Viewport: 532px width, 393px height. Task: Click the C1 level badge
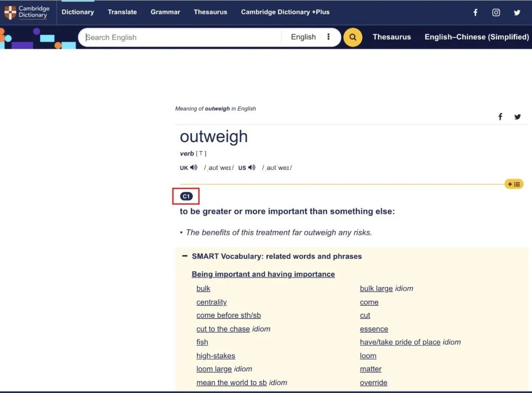(186, 196)
